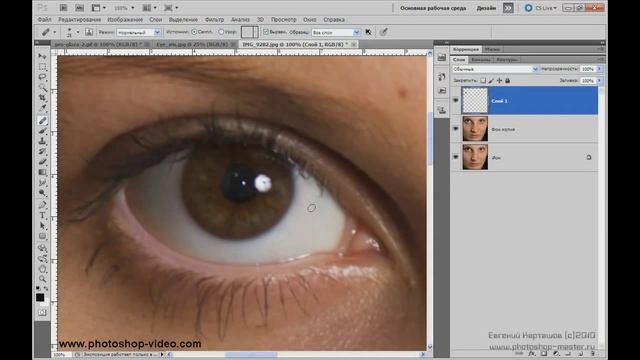Toggle lock transparent pixels in Layers panel
The width and height of the screenshot is (640, 360).
pyautogui.click(x=483, y=80)
